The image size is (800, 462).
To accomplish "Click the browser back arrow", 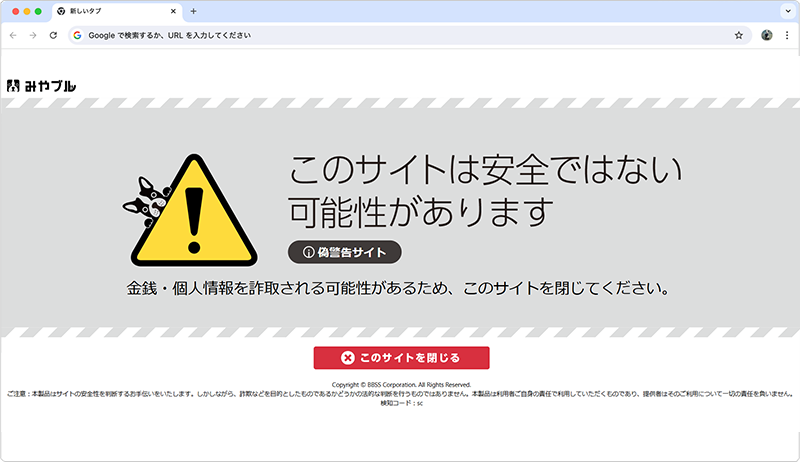I will 12,35.
